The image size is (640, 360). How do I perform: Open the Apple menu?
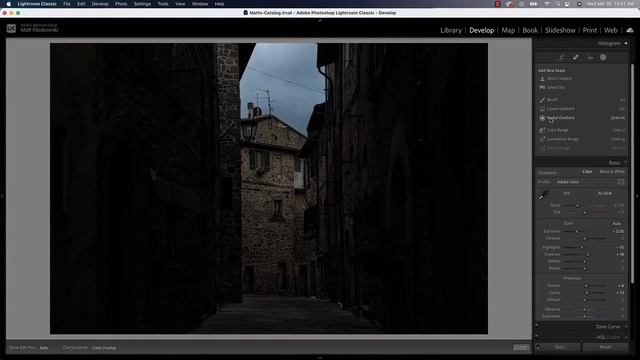pyautogui.click(x=8, y=4)
